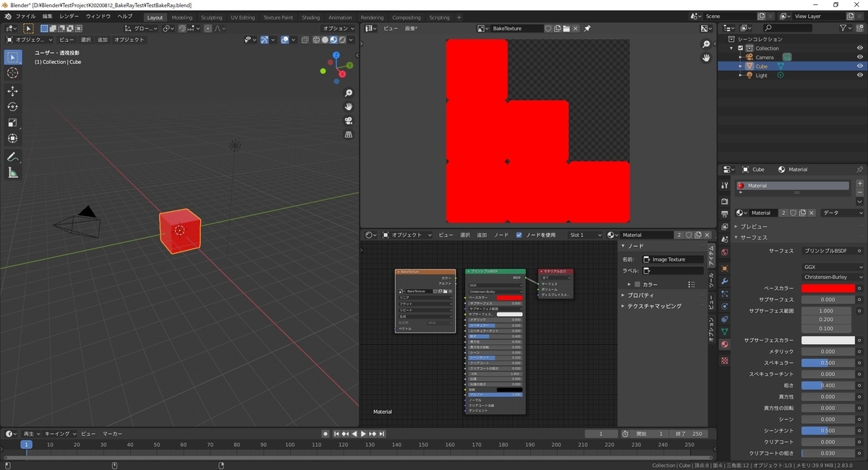Click the 3D viewport zoom magnifier icon
Viewport: 868px width, 470px height.
(x=349, y=93)
